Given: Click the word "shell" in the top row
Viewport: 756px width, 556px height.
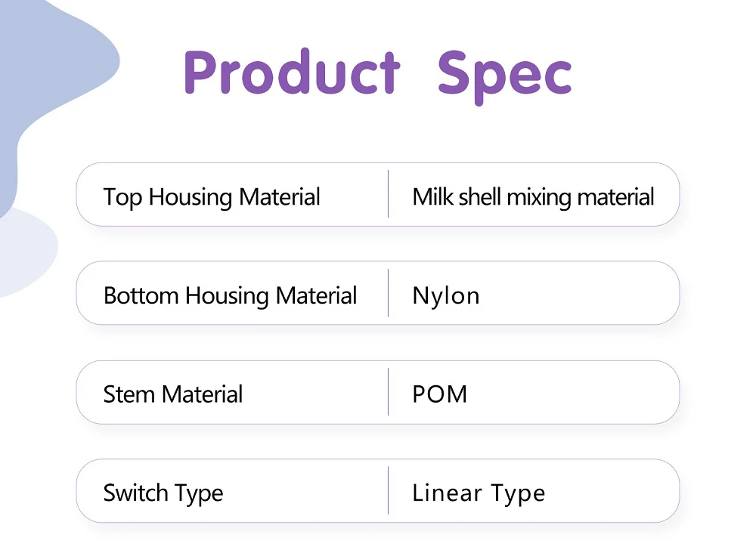Looking at the screenshot, I should pyautogui.click(x=479, y=197).
